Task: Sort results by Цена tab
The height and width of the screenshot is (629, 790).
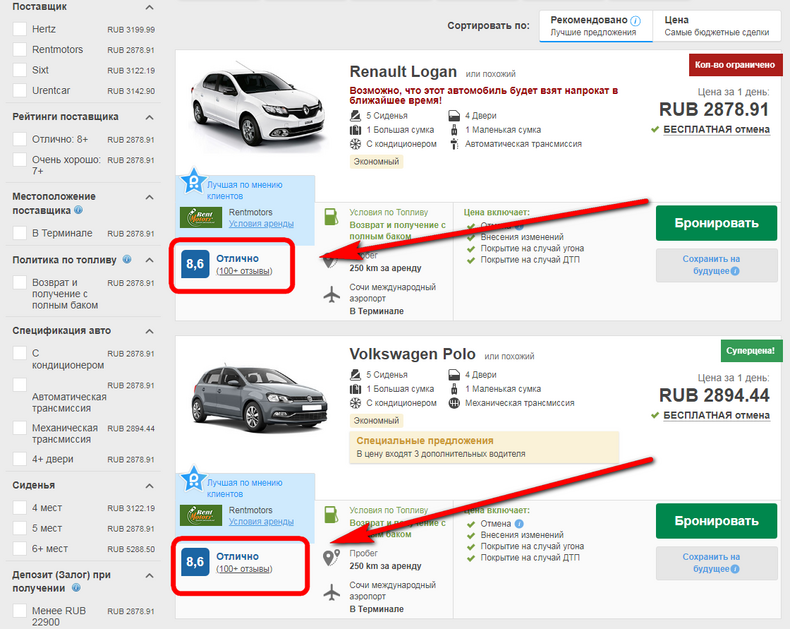Action: point(716,26)
